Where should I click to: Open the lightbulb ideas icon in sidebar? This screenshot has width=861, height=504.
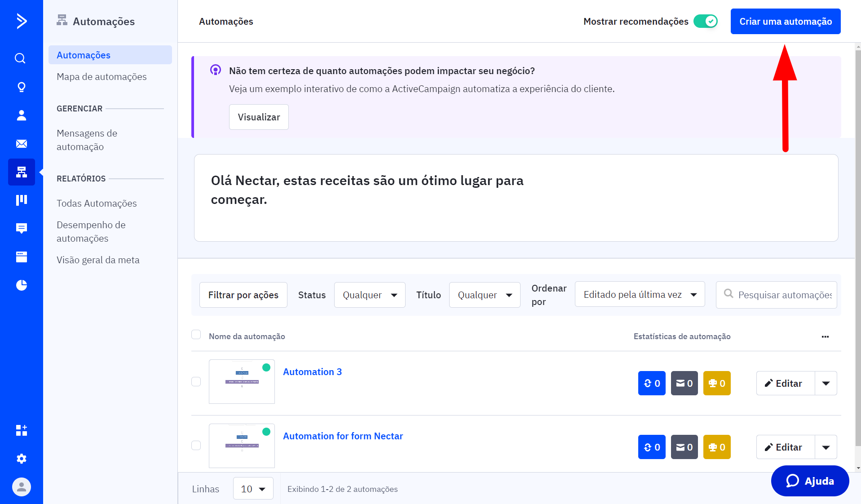pyautogui.click(x=21, y=87)
